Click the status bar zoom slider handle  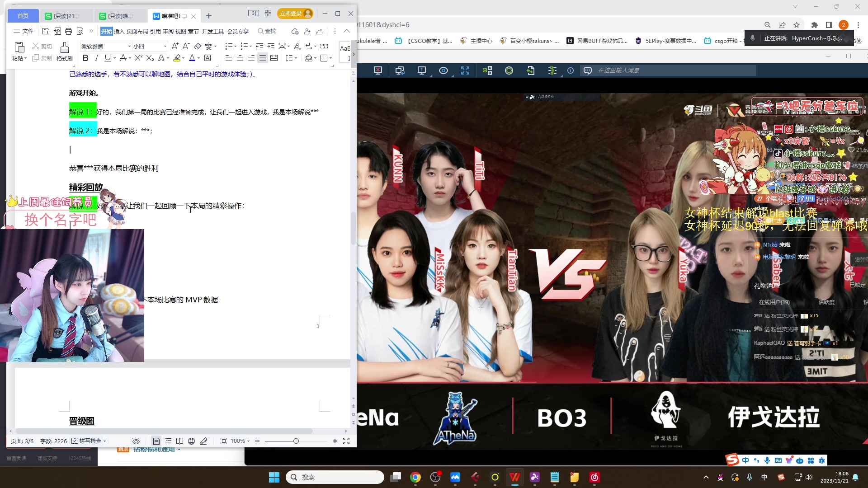[296, 441]
